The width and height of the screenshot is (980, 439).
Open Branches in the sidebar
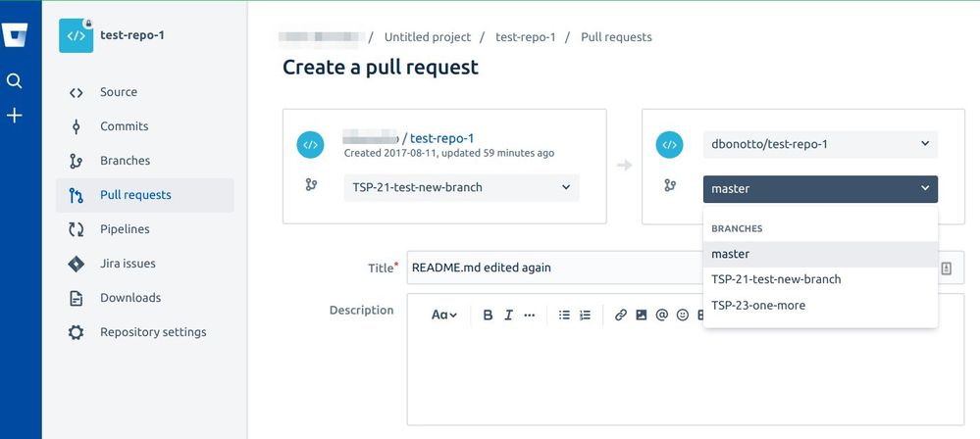[x=145, y=161]
